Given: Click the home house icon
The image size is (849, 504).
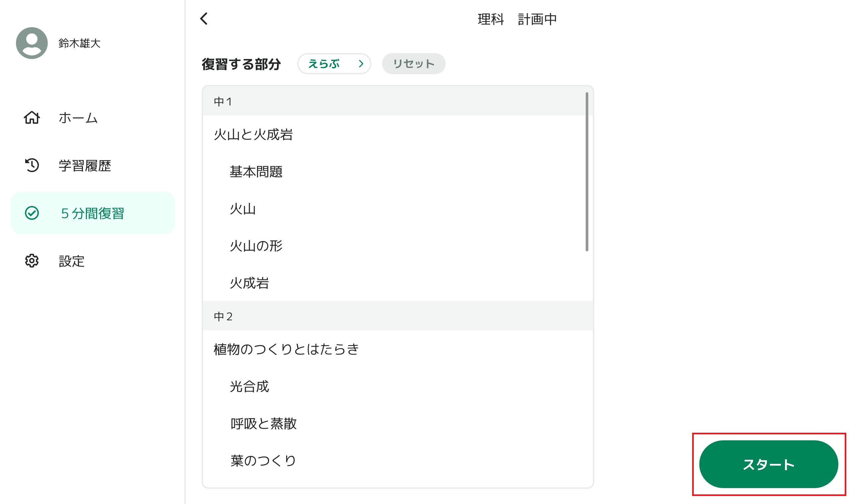Looking at the screenshot, I should click(x=32, y=118).
